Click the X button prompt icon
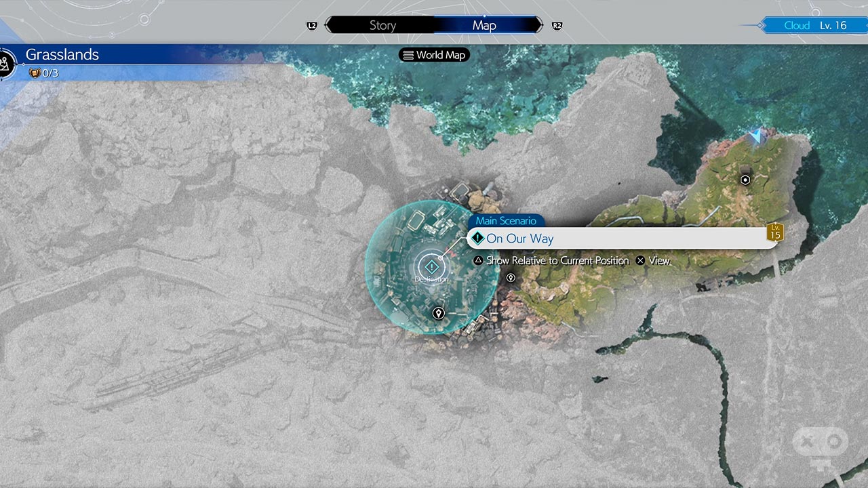Screen dimensions: 868x488 tap(640, 261)
